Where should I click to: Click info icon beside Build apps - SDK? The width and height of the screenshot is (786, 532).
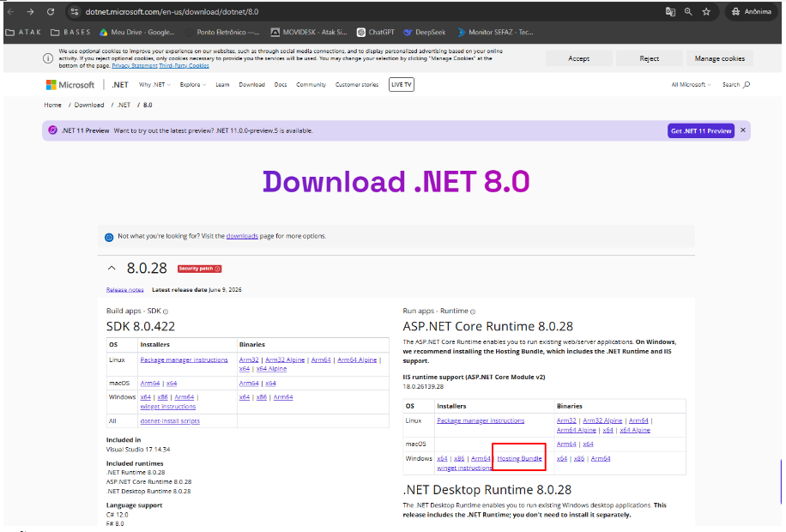tap(166, 311)
